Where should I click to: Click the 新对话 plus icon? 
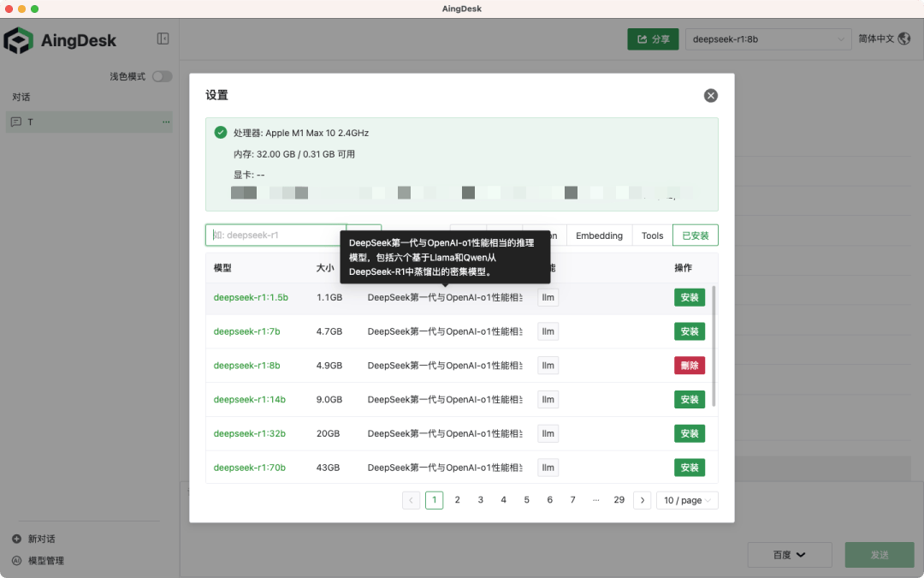(16, 539)
